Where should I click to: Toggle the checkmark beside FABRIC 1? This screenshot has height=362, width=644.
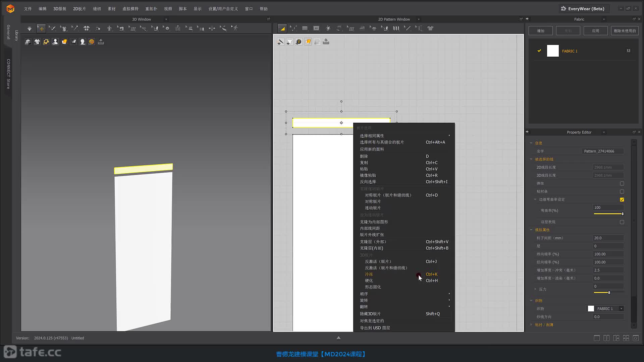(539, 51)
